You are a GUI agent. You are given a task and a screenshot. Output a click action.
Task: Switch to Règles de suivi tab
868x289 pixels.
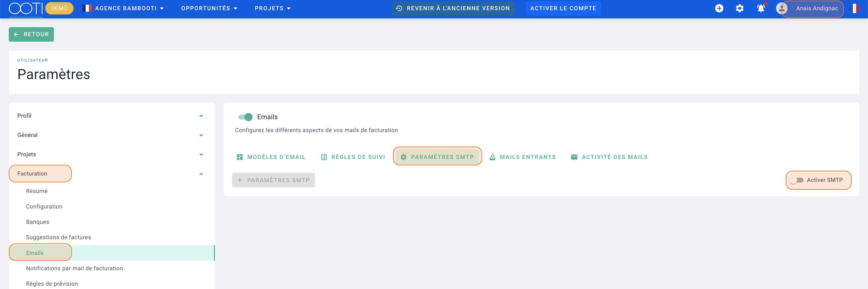[x=353, y=157]
